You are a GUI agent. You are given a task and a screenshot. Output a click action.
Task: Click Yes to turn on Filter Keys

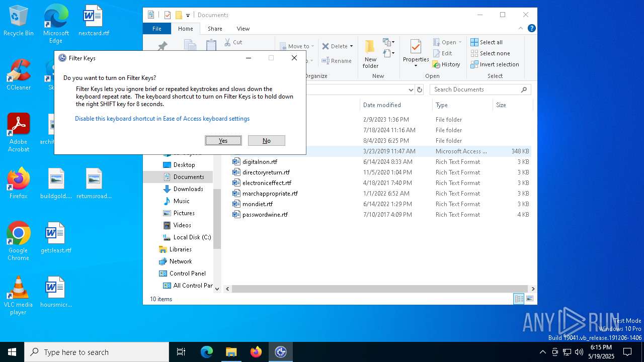click(223, 141)
